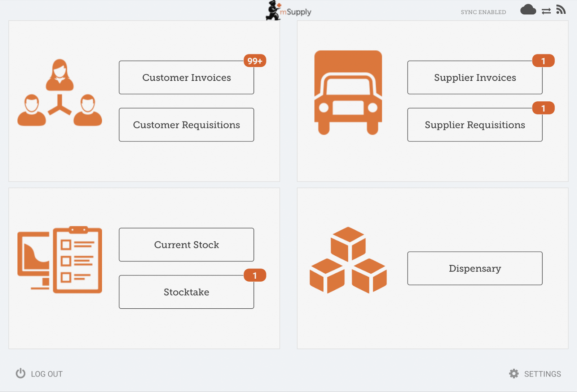View Current Stock
Image resolution: width=577 pixels, height=392 pixels.
click(186, 245)
